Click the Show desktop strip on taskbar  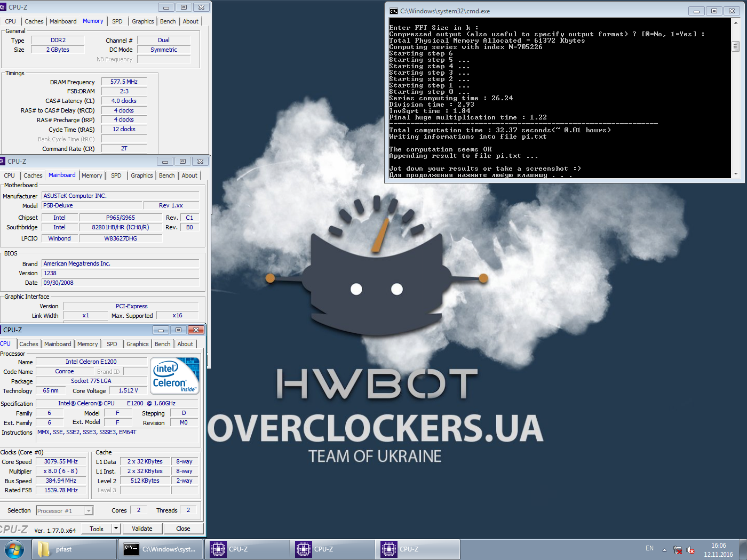click(x=743, y=549)
